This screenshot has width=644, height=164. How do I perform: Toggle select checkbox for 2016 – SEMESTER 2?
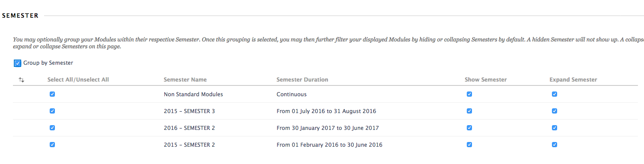tap(52, 128)
